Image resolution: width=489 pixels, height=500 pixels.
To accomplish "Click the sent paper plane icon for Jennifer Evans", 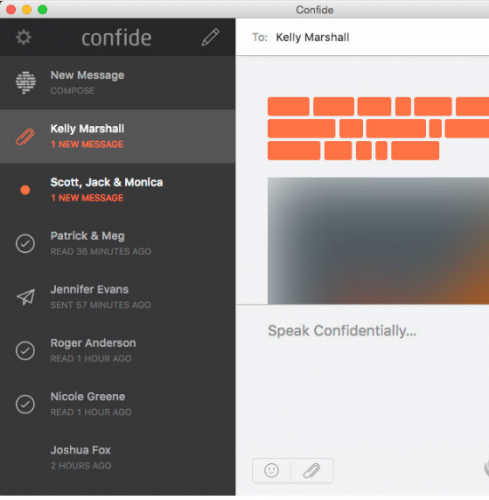I will [x=26, y=297].
